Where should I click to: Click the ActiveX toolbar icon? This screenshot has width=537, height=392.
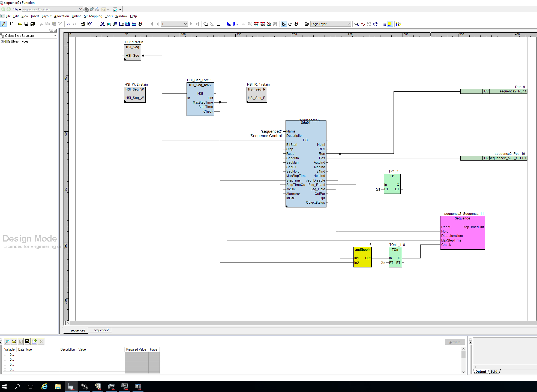(x=398, y=24)
